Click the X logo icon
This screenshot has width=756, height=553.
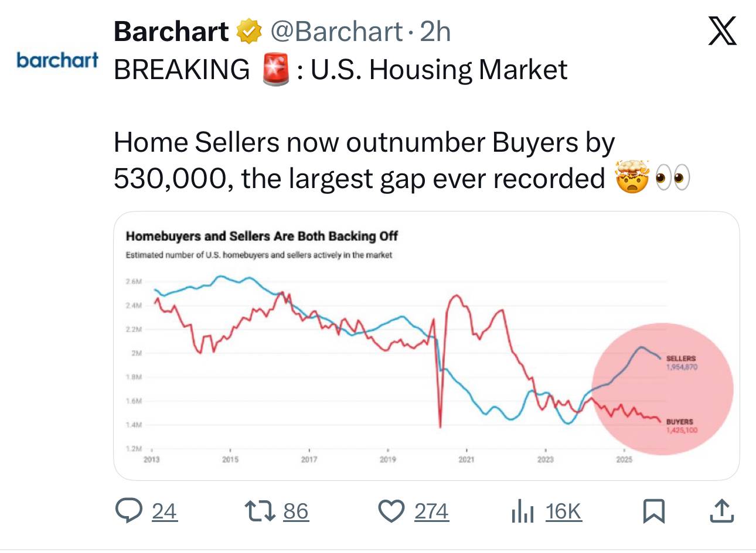(x=722, y=31)
